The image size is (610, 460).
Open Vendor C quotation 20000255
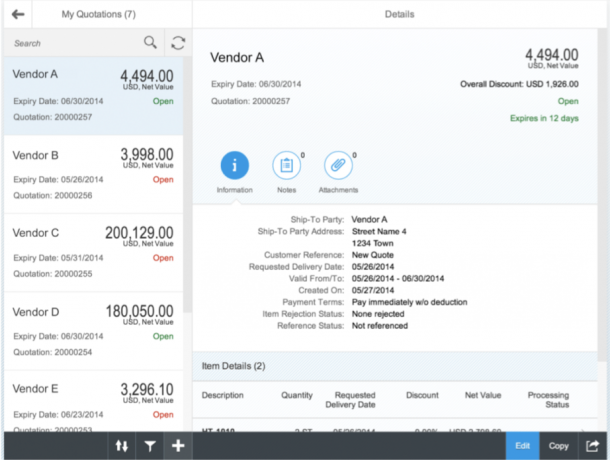click(x=92, y=252)
